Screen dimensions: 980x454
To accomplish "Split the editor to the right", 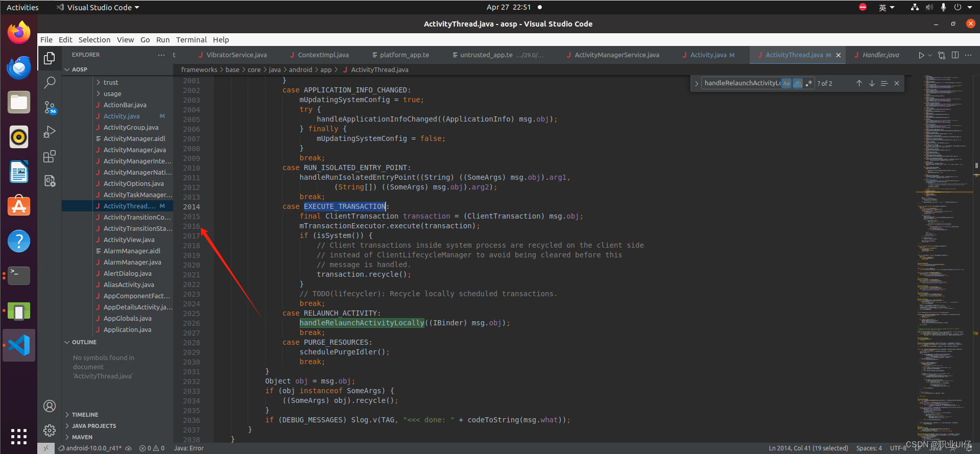I will (x=955, y=55).
